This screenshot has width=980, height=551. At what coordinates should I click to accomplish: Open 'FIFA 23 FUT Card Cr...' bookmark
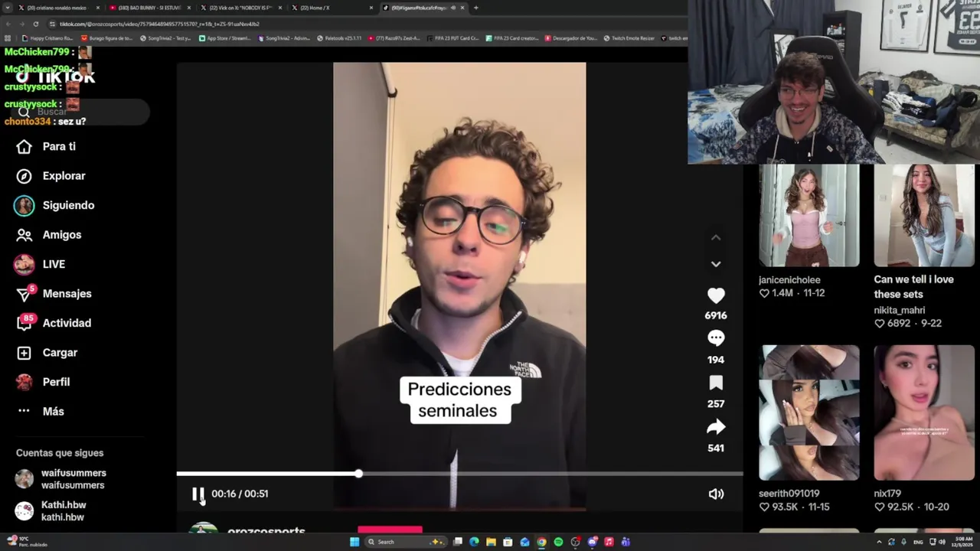click(x=452, y=37)
